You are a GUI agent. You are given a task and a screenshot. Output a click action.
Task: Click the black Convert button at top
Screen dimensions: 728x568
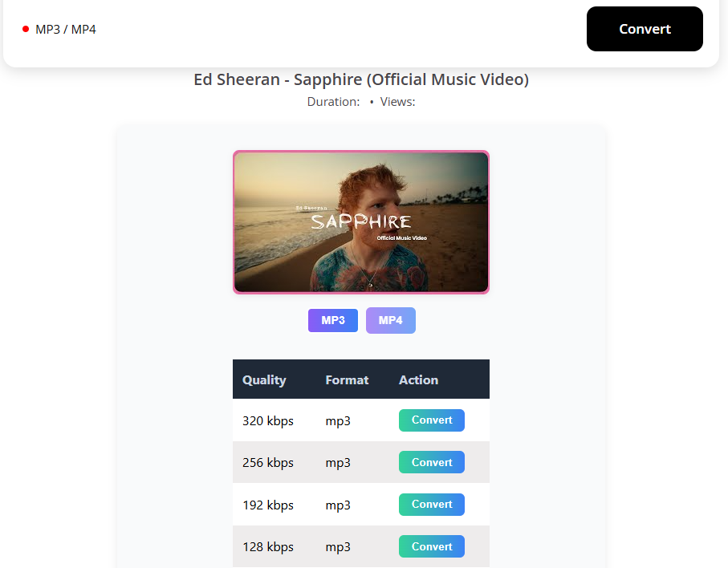pyautogui.click(x=645, y=29)
